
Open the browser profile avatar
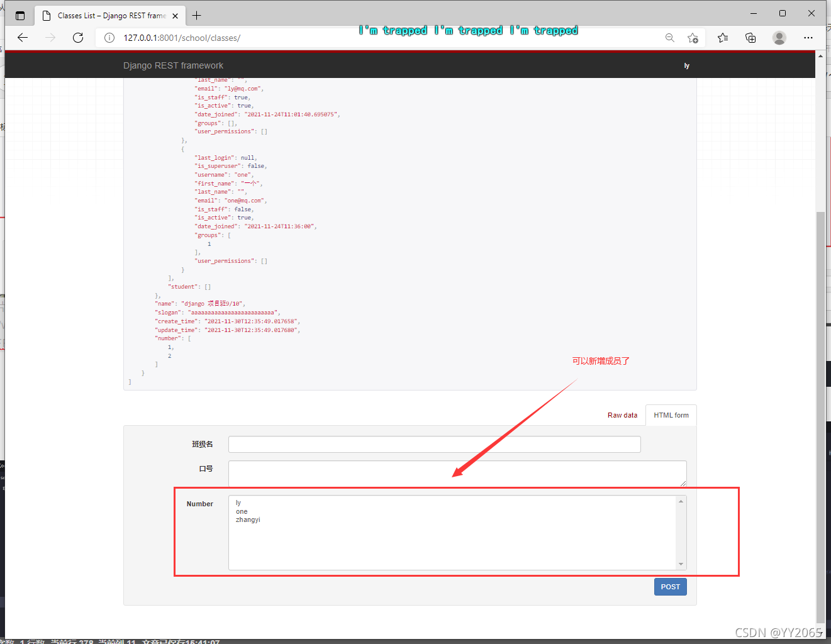[x=779, y=38]
